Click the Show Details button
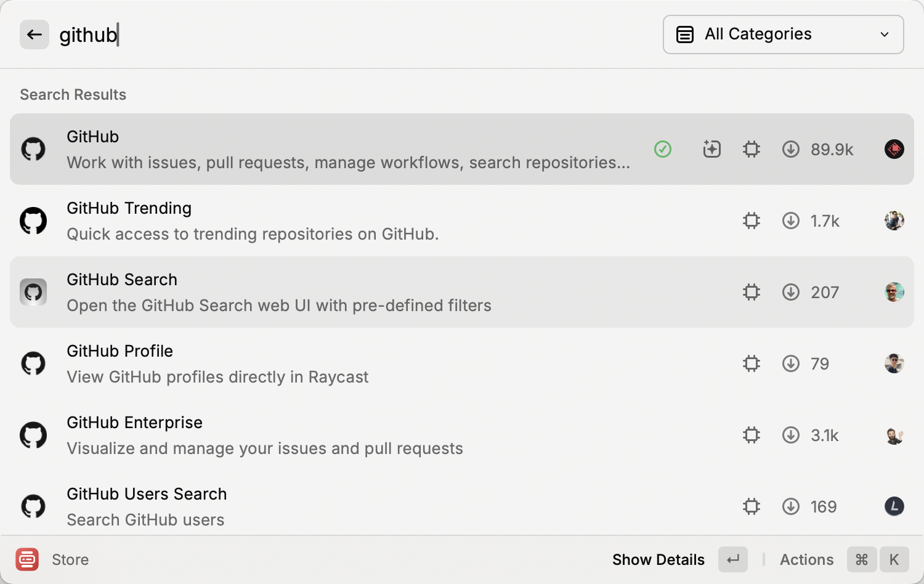The height and width of the screenshot is (584, 924). pos(658,559)
